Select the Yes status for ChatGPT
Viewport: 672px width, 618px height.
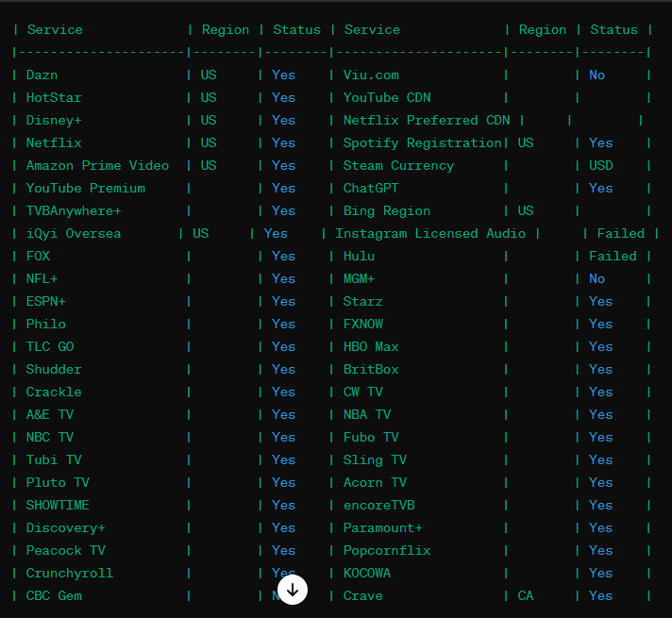click(x=601, y=188)
